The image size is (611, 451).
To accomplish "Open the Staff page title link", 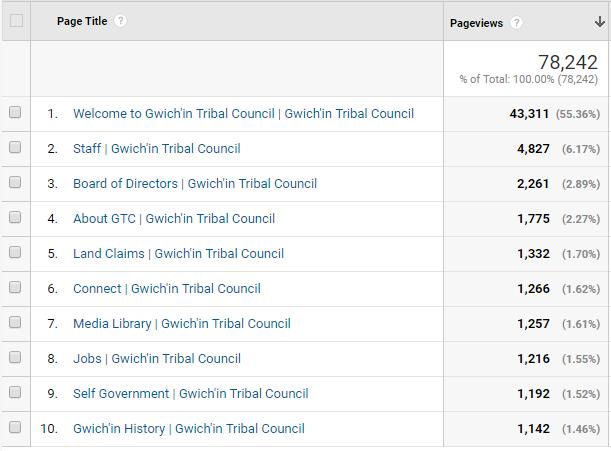I will point(156,149).
